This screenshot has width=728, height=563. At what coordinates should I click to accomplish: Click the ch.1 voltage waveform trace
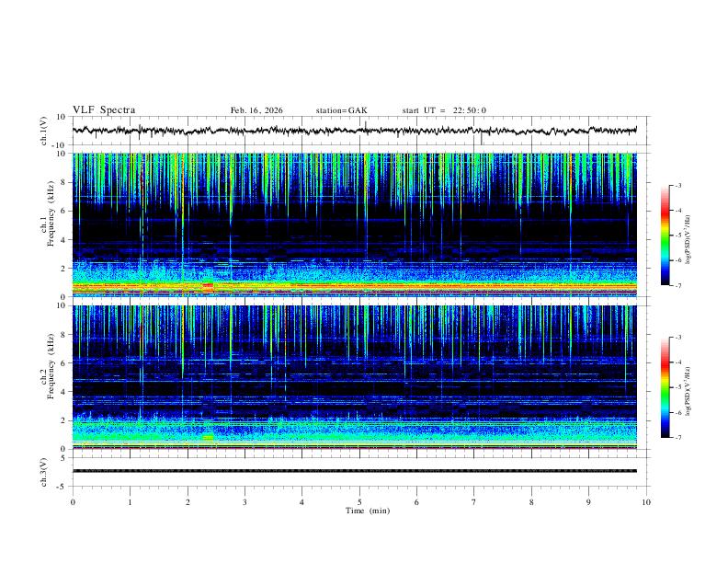(354, 131)
